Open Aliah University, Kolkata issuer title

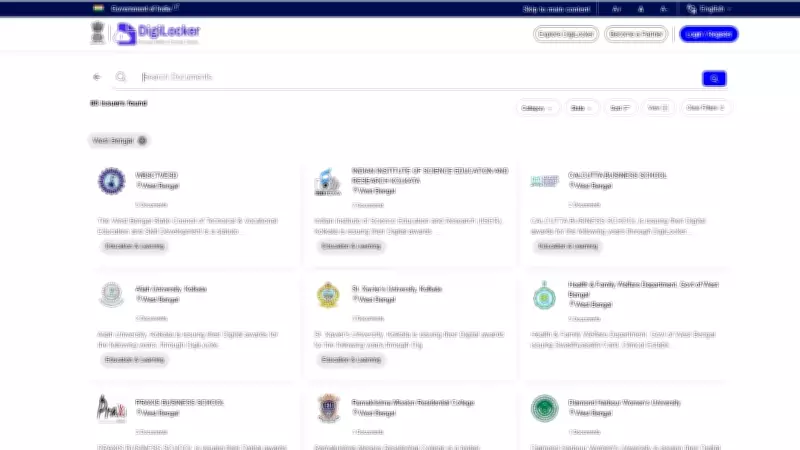171,289
